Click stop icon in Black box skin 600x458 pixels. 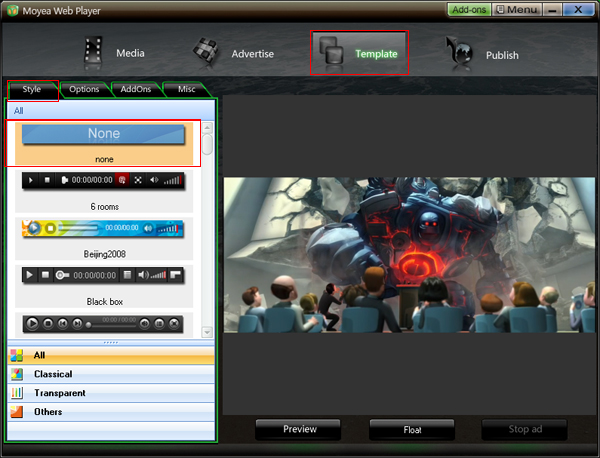pyautogui.click(x=45, y=275)
